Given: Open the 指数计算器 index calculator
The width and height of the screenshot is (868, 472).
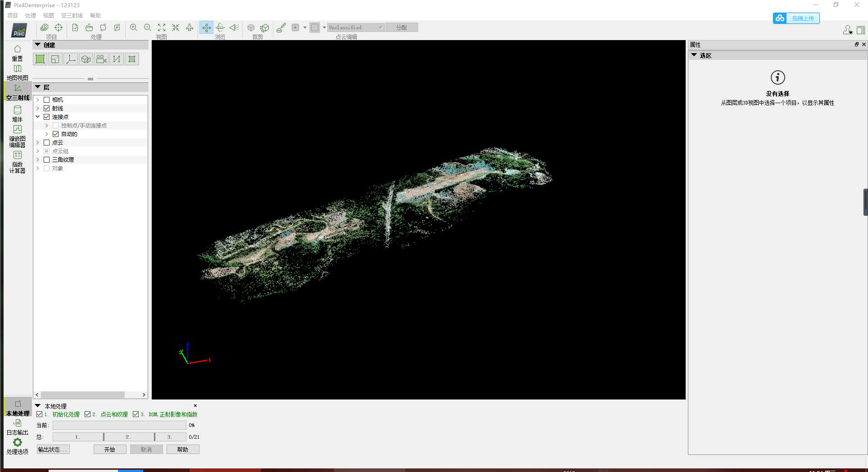Looking at the screenshot, I should 17,161.
